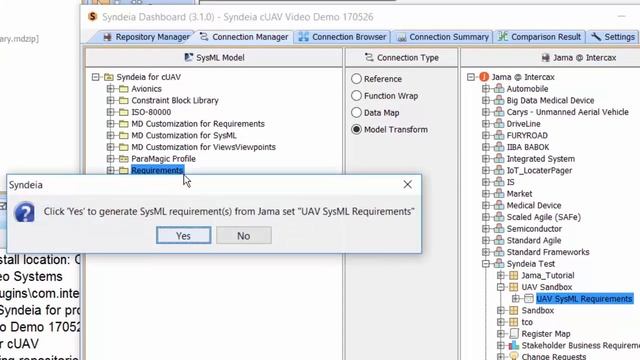Click the Jama @ Intercax panel header

pos(550,58)
